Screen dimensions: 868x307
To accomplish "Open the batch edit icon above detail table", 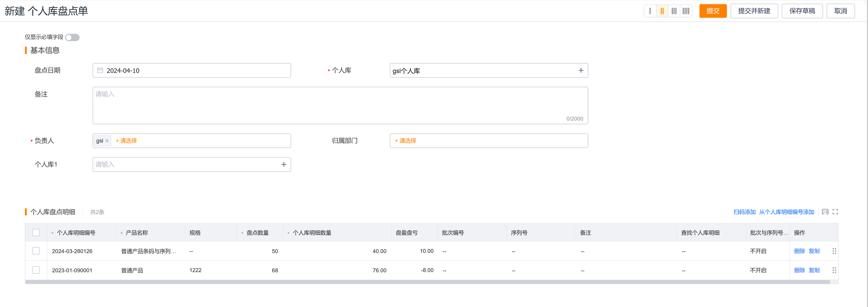I will pos(825,212).
